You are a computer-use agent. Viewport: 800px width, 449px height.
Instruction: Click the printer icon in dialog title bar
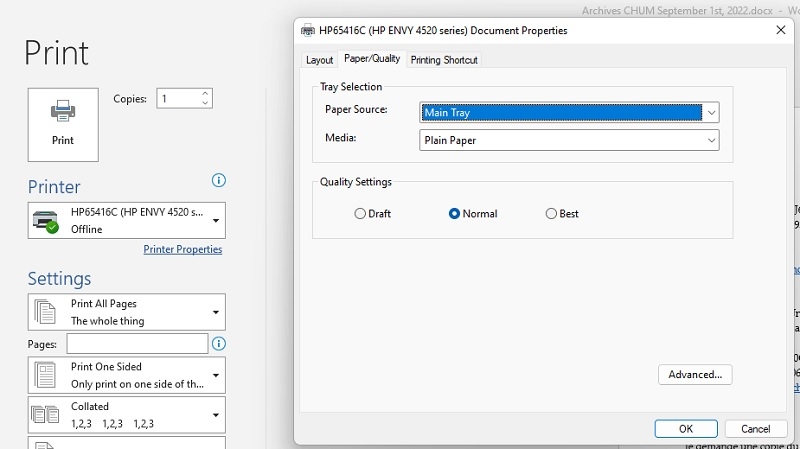point(308,31)
